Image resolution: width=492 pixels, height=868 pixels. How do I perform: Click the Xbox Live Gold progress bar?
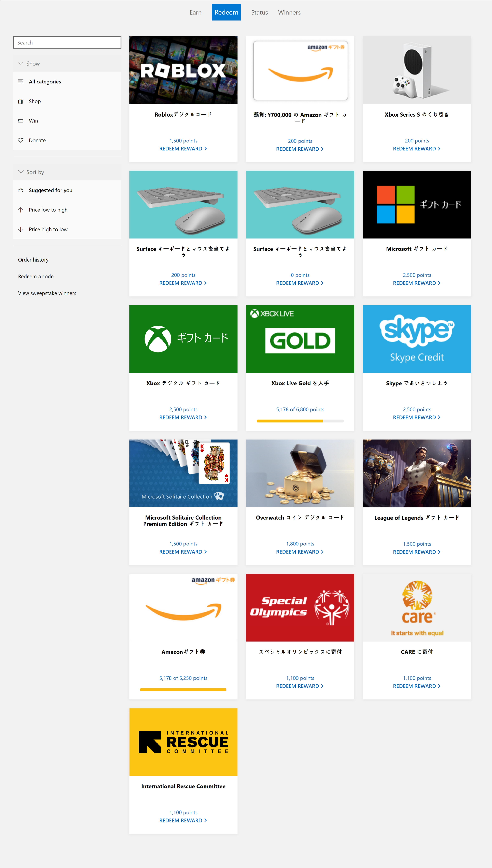[x=300, y=421]
